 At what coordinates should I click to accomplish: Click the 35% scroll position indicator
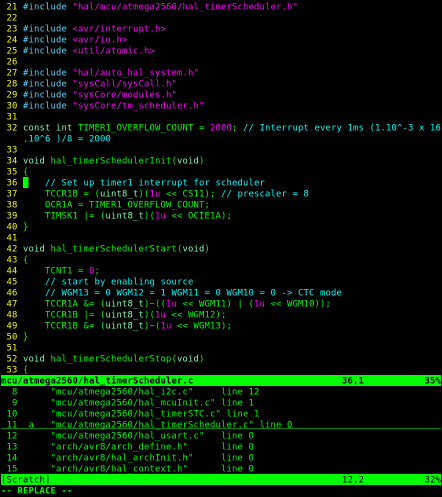coord(433,380)
